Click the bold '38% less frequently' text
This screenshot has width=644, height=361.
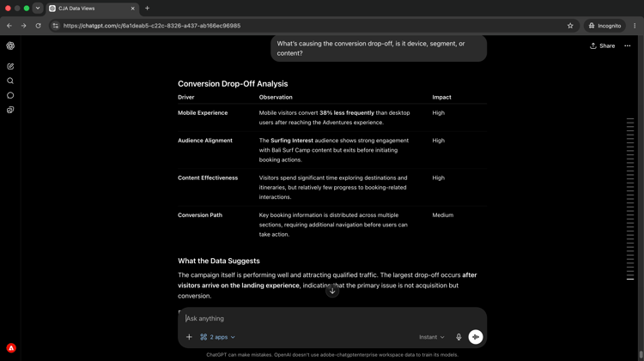[x=347, y=113]
